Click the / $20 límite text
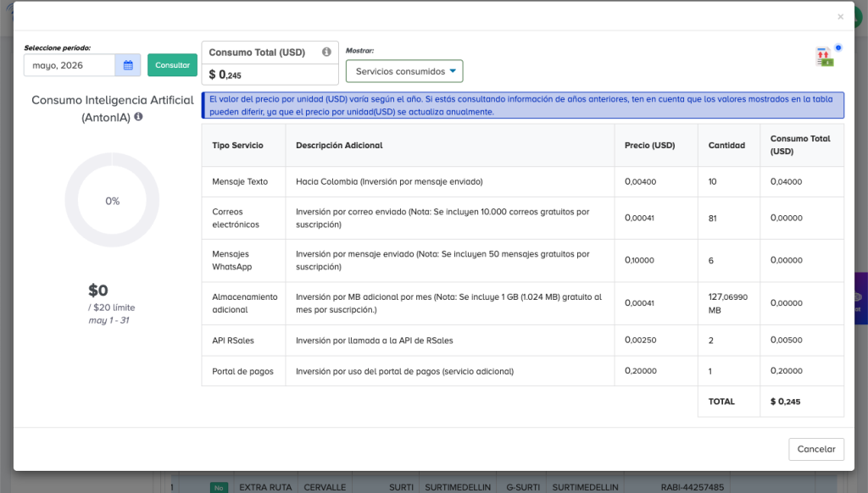The height and width of the screenshot is (493, 868). 111,307
